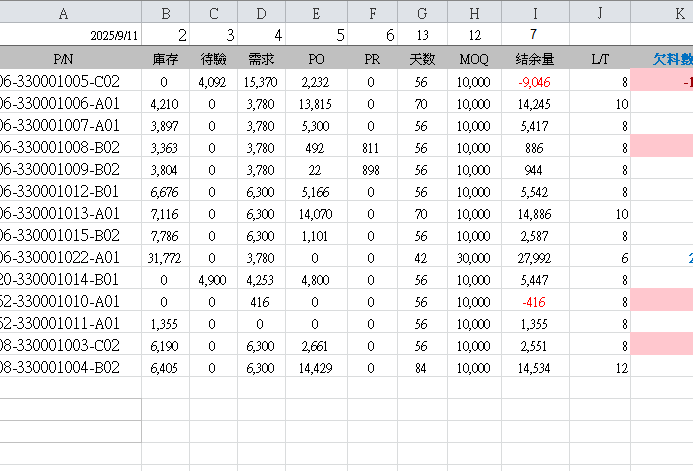Click the 结余量 header cell
The height and width of the screenshot is (471, 693).
[x=535, y=58]
